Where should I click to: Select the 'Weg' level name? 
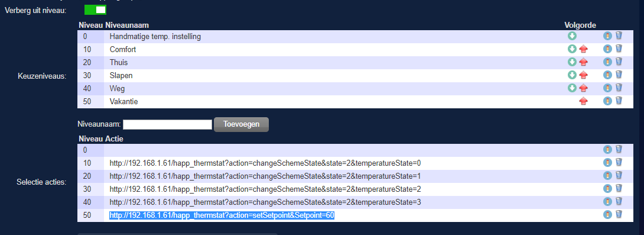117,88
